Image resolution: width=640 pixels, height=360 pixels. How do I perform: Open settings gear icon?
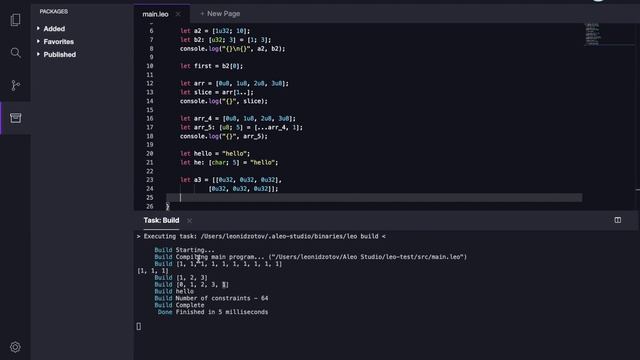pyautogui.click(x=16, y=347)
